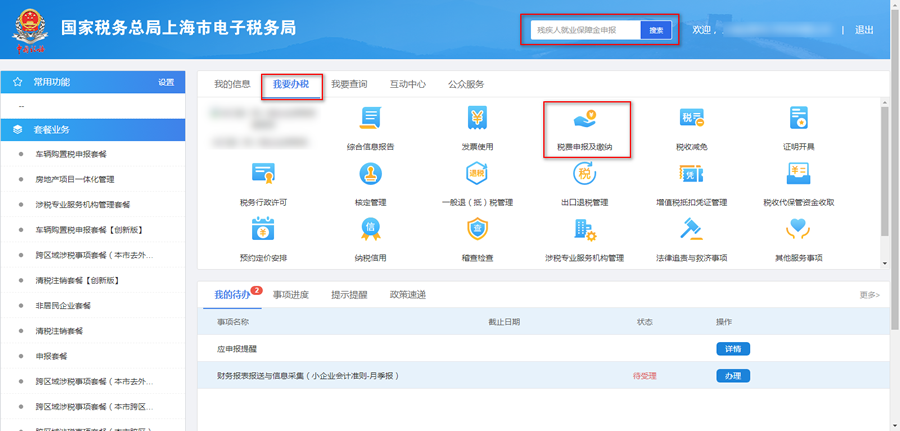Open 发票使用 invoice icon
The image size is (900, 431).
coord(477,120)
